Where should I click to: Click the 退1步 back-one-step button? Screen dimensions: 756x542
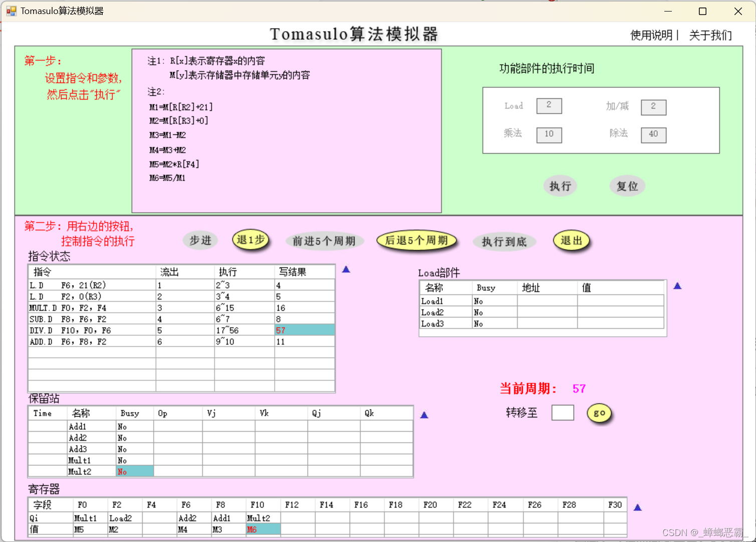tap(251, 240)
